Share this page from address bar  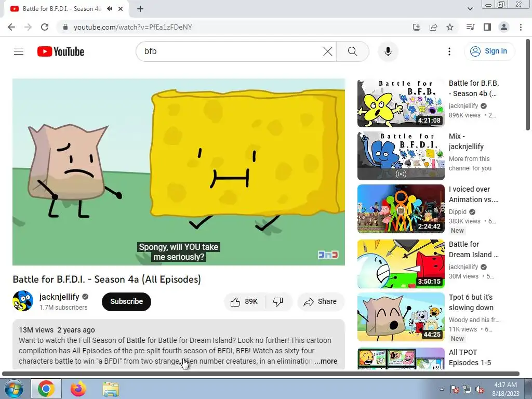point(433,27)
